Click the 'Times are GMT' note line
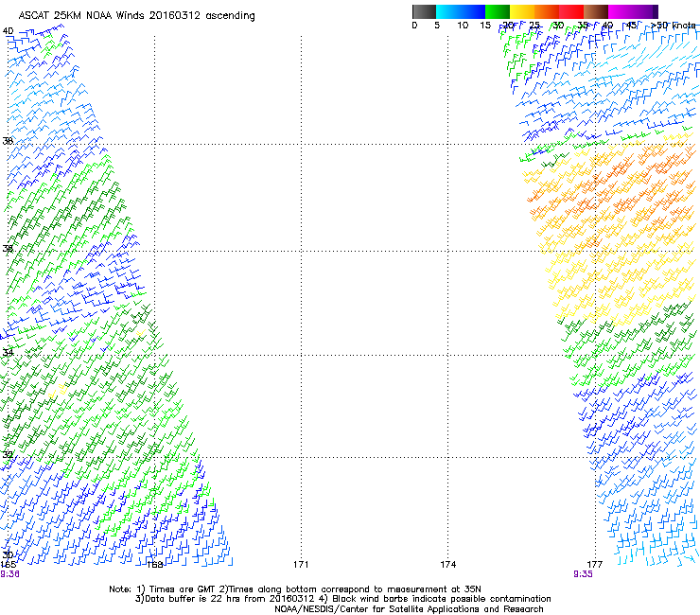The image size is (700, 615). click(295, 589)
